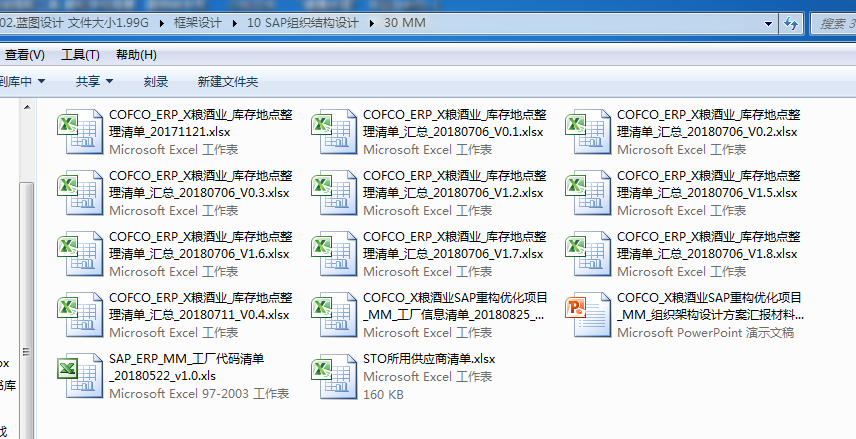This screenshot has height=439, width=856.
Task: Navigate to 02.蓝图设计 breadcrumb folder
Action: click(x=74, y=23)
